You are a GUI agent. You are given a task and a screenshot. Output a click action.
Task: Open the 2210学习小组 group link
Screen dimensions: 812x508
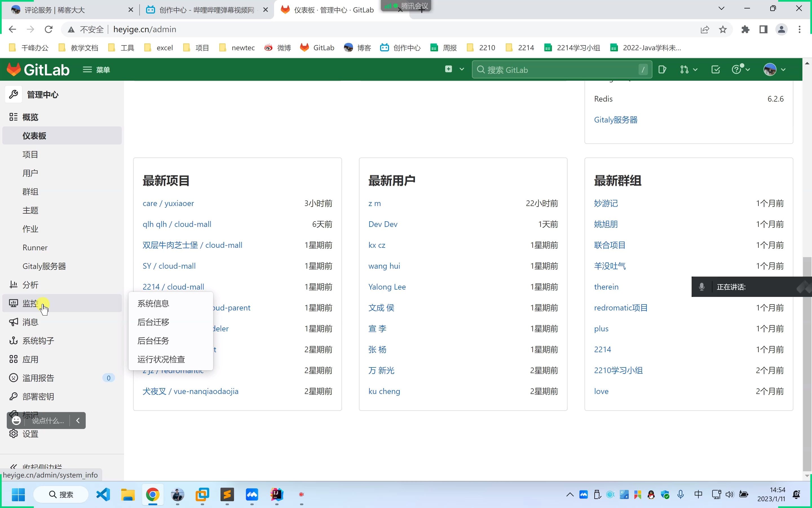(x=618, y=370)
